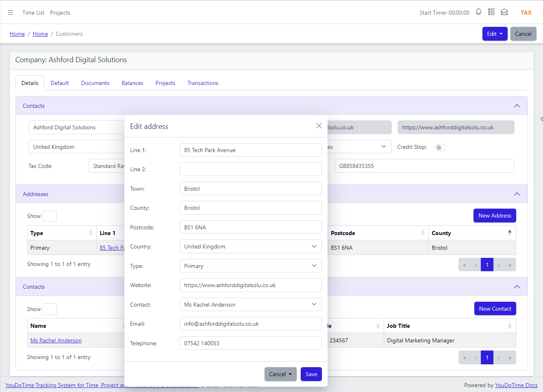Open the mail envelope icon
The width and height of the screenshot is (543, 392).
[504, 12]
